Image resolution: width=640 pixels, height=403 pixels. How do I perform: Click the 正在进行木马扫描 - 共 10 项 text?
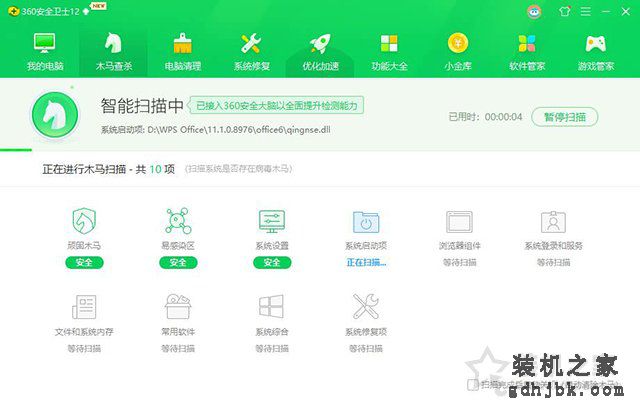(109, 169)
